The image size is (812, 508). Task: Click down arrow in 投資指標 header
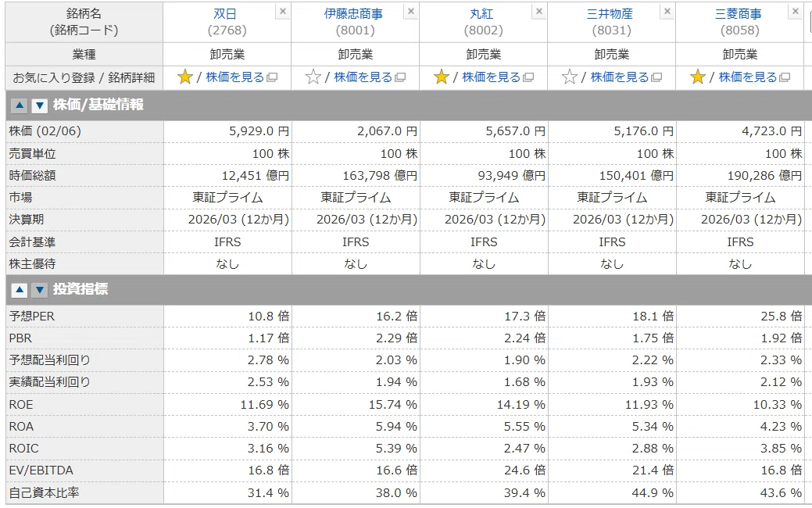point(39,290)
